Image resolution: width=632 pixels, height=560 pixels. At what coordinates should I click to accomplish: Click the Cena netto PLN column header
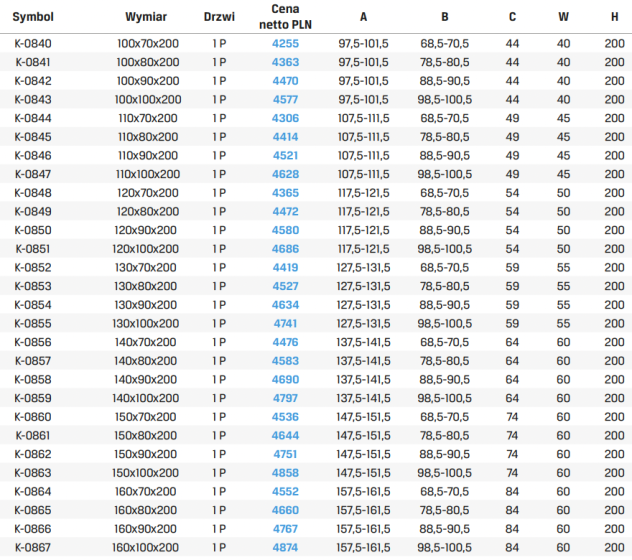tap(285, 17)
